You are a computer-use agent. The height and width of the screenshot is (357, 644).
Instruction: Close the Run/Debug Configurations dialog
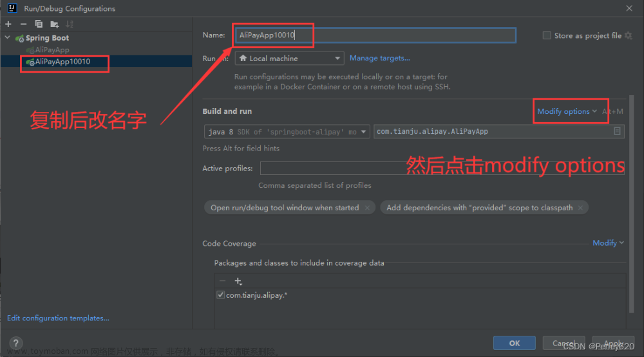point(629,8)
